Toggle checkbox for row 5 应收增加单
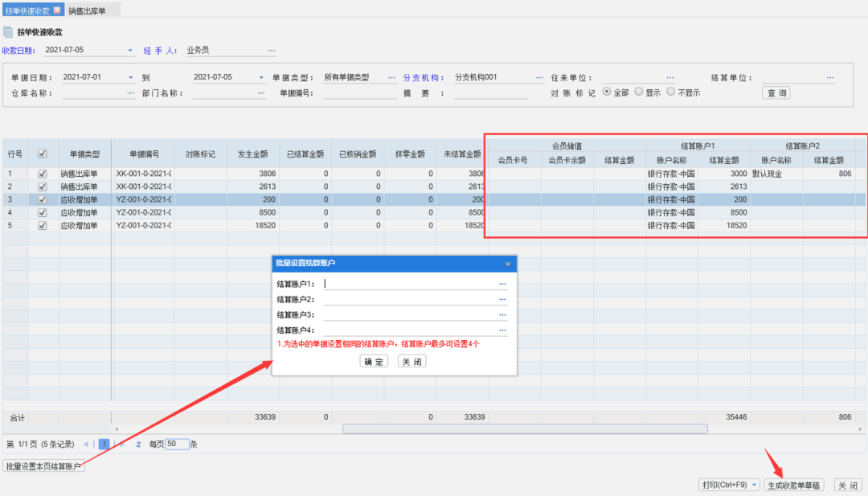 coord(42,226)
